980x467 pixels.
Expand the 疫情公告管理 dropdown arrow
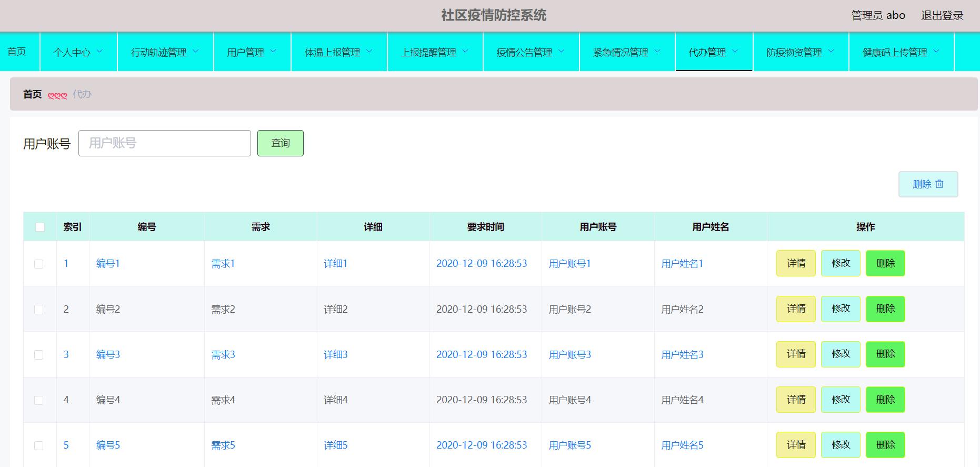pyautogui.click(x=561, y=52)
